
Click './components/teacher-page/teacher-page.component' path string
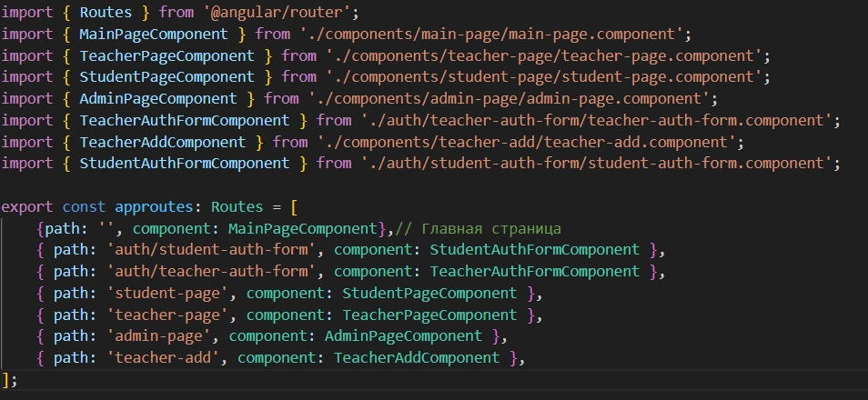[545, 55]
